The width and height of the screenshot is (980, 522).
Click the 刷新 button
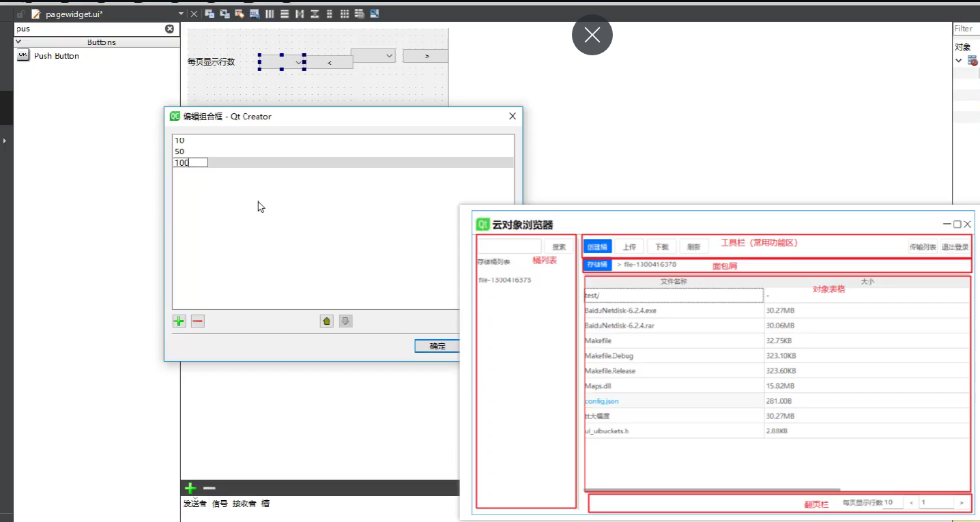pyautogui.click(x=694, y=246)
